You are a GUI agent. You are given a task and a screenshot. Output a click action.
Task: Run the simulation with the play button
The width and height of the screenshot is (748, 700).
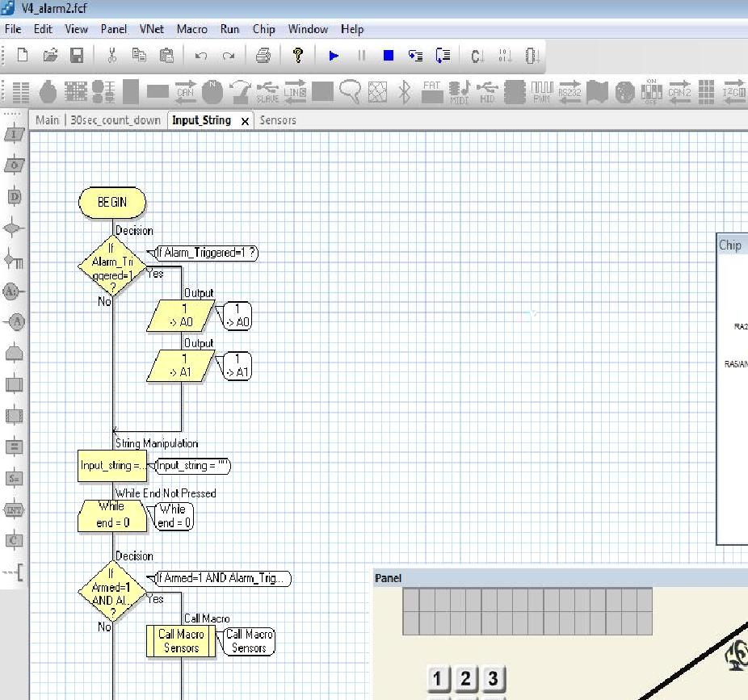click(334, 56)
